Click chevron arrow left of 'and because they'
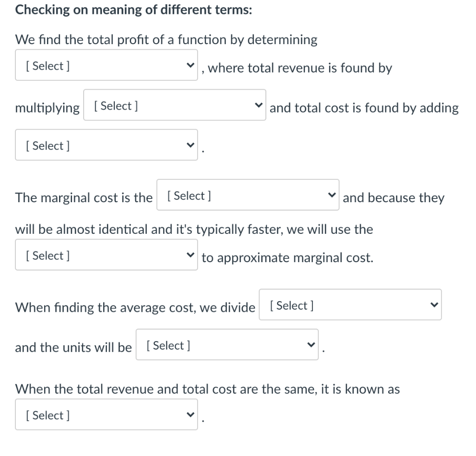The width and height of the screenshot is (476, 456). tap(332, 195)
